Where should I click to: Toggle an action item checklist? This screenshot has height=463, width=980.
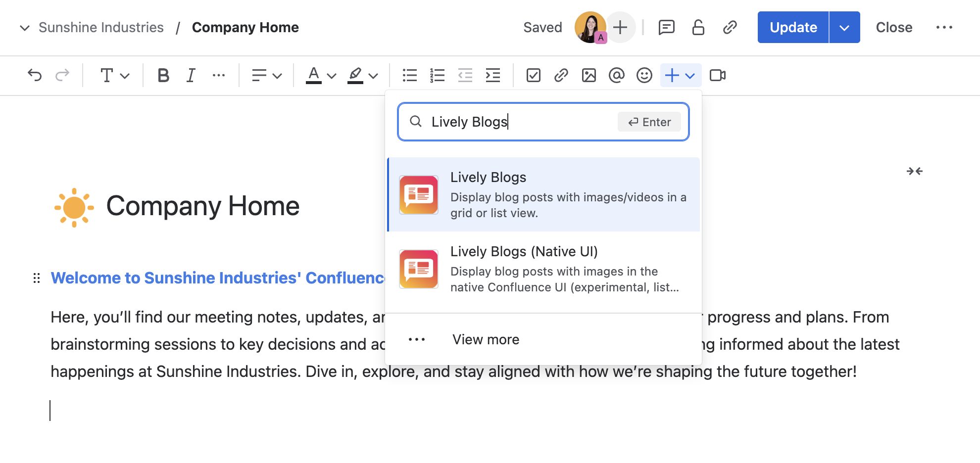pos(533,75)
